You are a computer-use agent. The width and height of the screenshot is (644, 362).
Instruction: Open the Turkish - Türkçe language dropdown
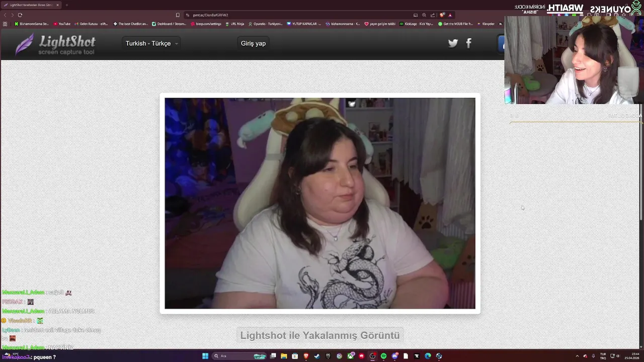pos(151,43)
